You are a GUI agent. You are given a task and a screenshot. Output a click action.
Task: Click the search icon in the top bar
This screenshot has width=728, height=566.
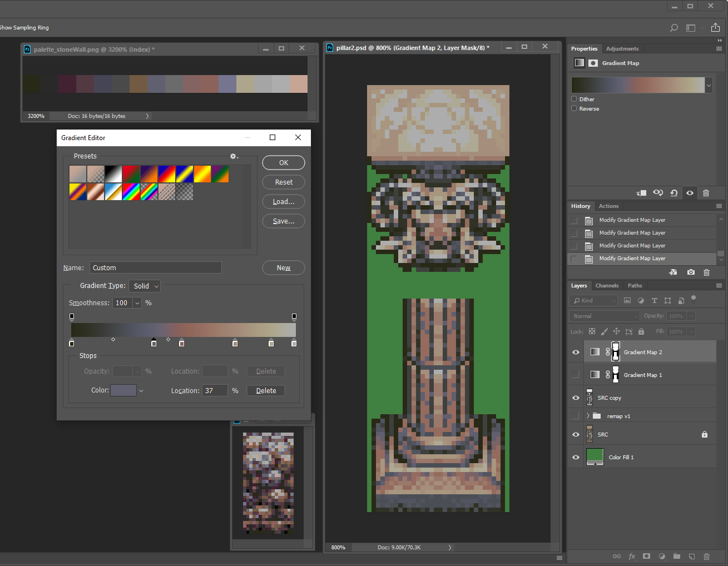673,28
